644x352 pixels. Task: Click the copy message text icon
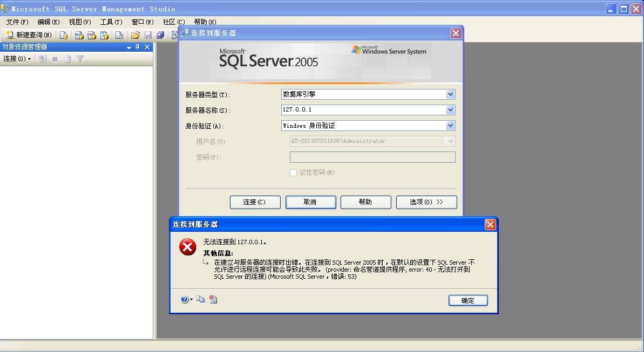200,300
